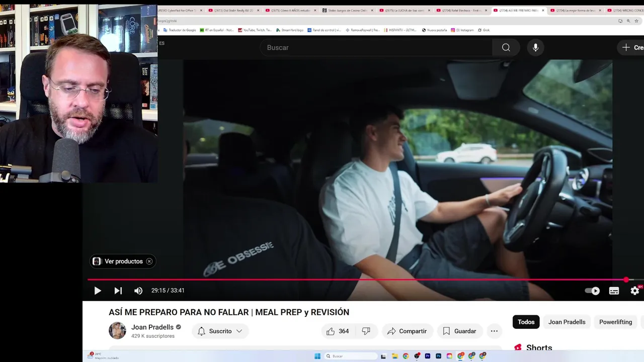The width and height of the screenshot is (644, 362).
Task: Click the Windows taskbar Buscar search box
Action: pyautogui.click(x=351, y=356)
